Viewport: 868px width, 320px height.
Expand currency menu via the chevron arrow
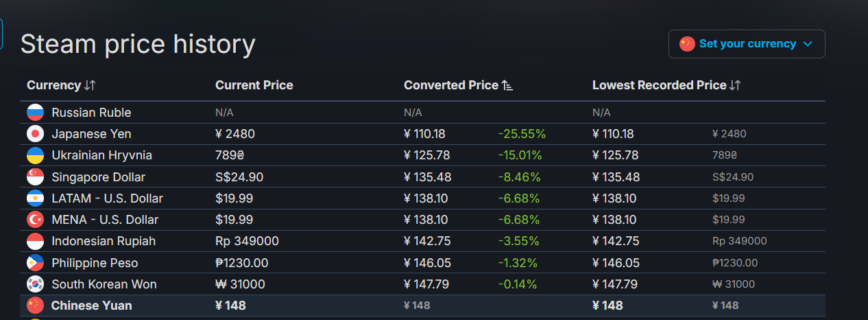click(807, 44)
